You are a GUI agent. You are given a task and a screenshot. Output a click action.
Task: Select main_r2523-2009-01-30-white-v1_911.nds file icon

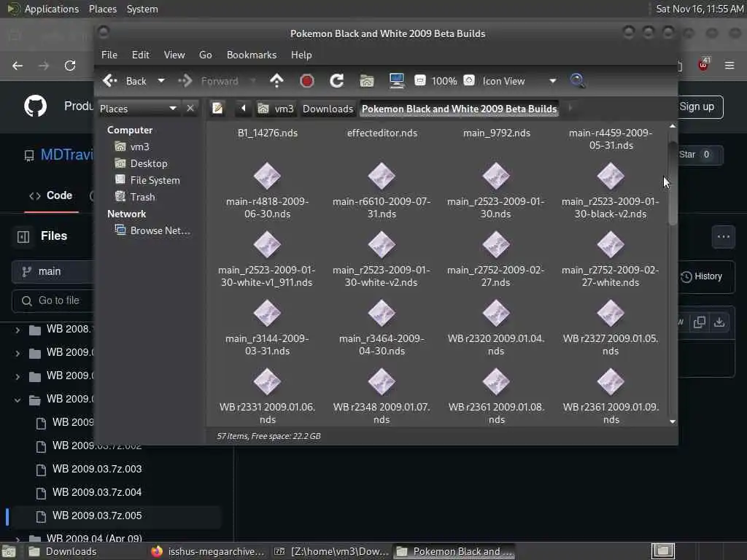click(x=267, y=244)
